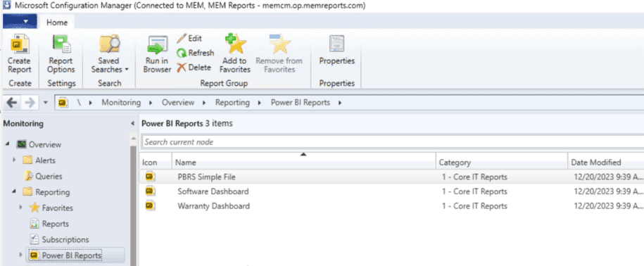This screenshot has width=644, height=266.
Task: Sort by the Icon column header
Action: [156, 163]
